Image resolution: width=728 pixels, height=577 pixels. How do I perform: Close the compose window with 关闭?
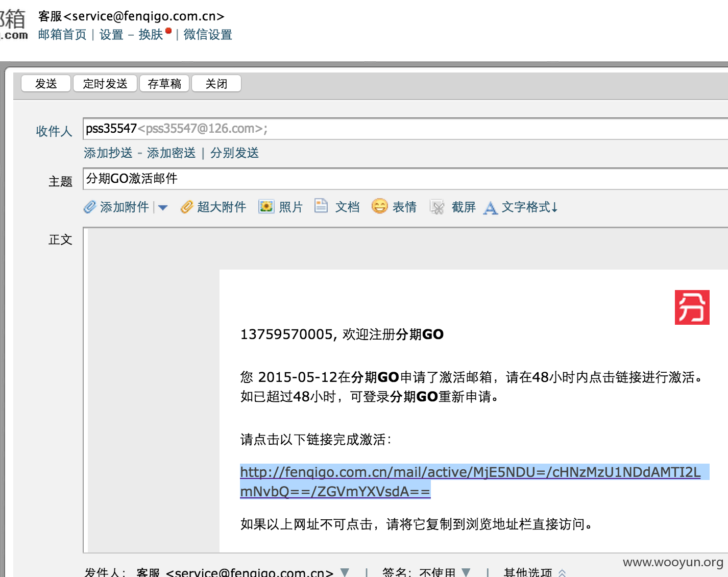[x=216, y=83]
